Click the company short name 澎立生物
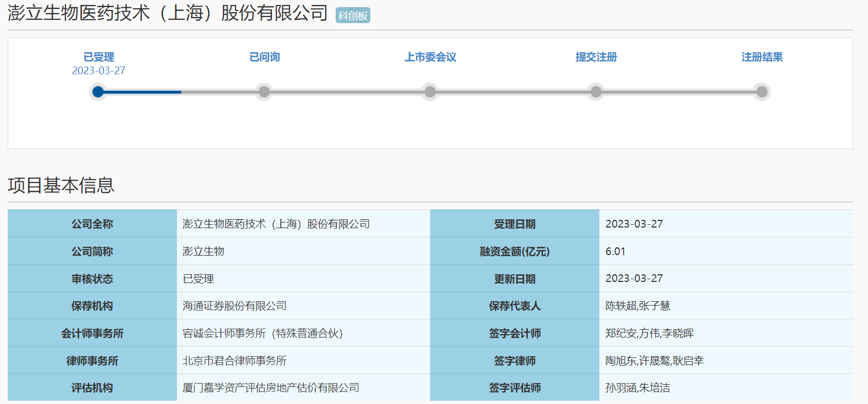 click(203, 252)
